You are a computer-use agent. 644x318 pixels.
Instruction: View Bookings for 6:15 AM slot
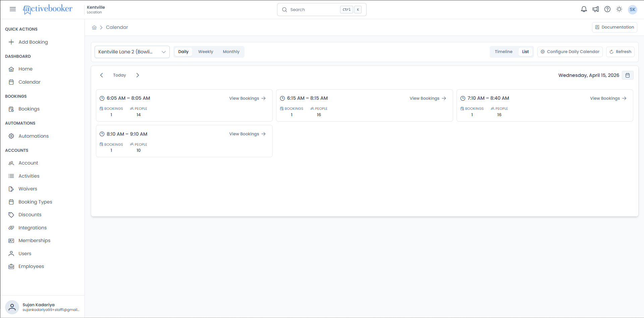(428, 98)
